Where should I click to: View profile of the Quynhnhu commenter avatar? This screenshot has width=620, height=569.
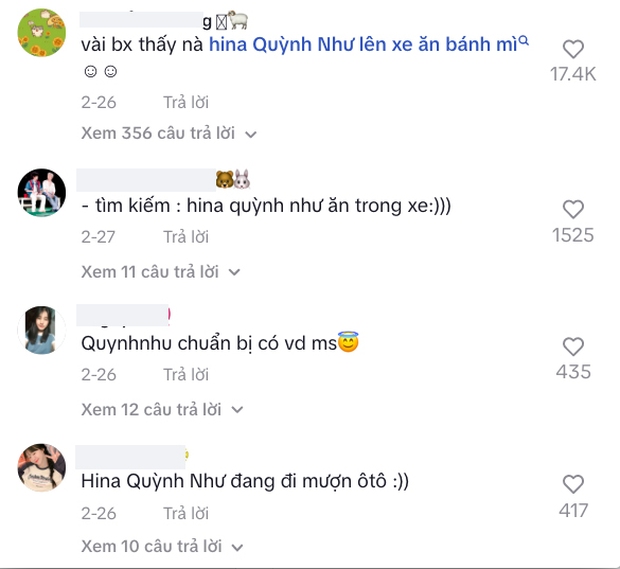click(42, 330)
